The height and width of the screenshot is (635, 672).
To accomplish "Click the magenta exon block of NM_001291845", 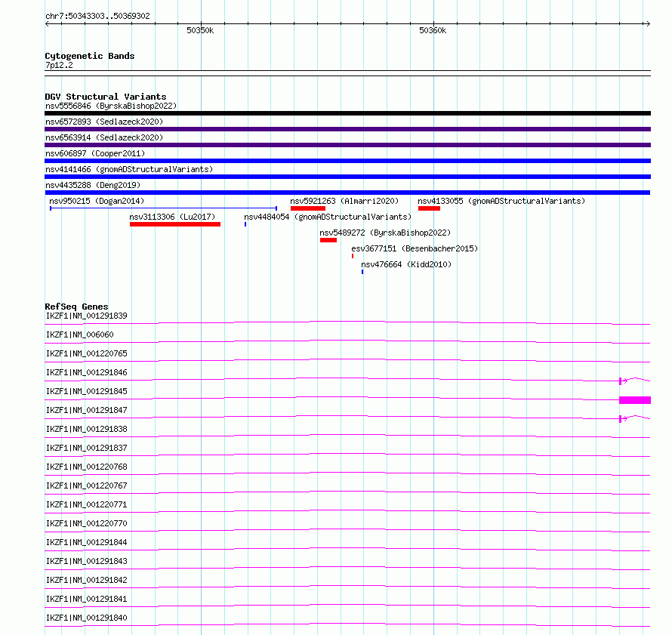I will 635,400.
